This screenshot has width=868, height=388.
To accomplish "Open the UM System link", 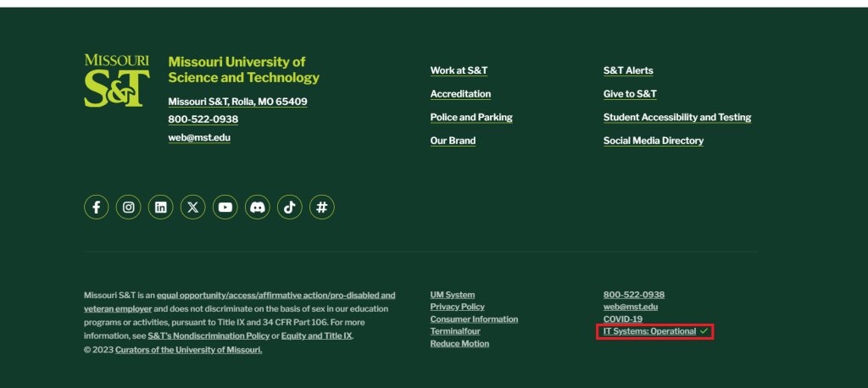I will 453,295.
